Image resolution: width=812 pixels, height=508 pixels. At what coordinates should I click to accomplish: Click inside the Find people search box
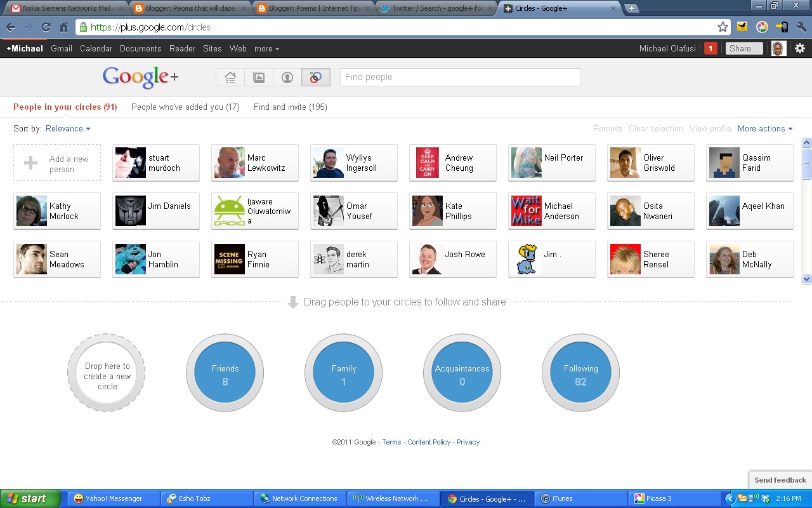461,77
